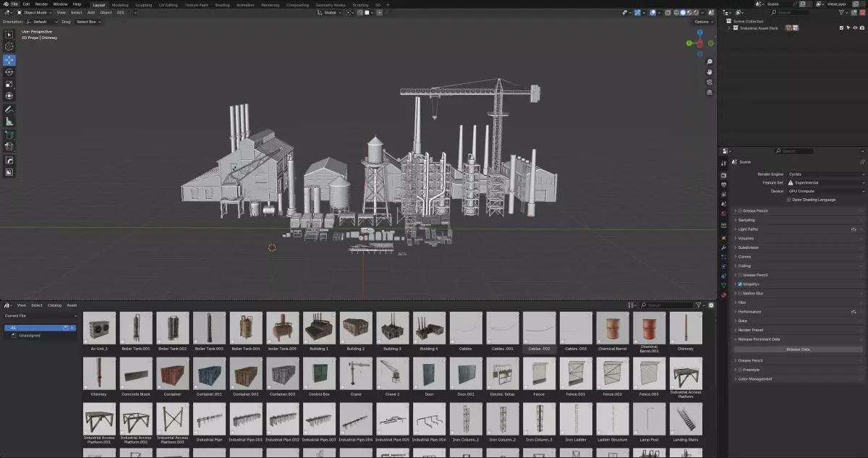
Task: Select the Annotate tool
Action: pos(9,109)
